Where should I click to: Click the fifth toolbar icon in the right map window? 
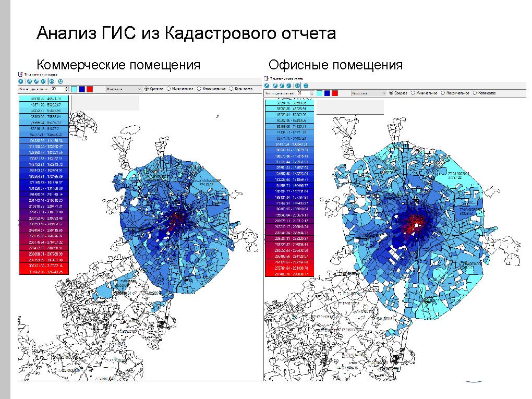pos(297,86)
